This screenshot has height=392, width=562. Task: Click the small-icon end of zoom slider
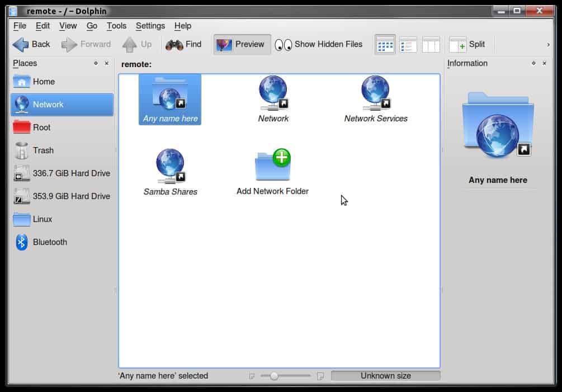(x=252, y=376)
